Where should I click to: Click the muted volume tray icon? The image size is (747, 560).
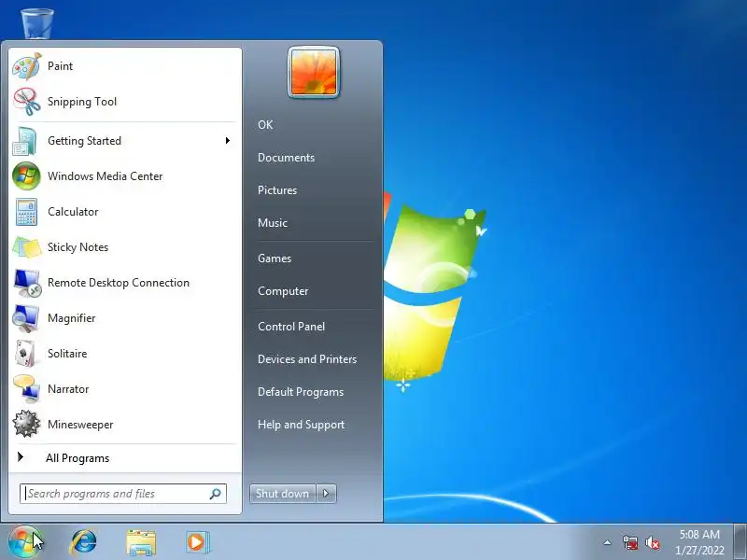tap(653, 542)
